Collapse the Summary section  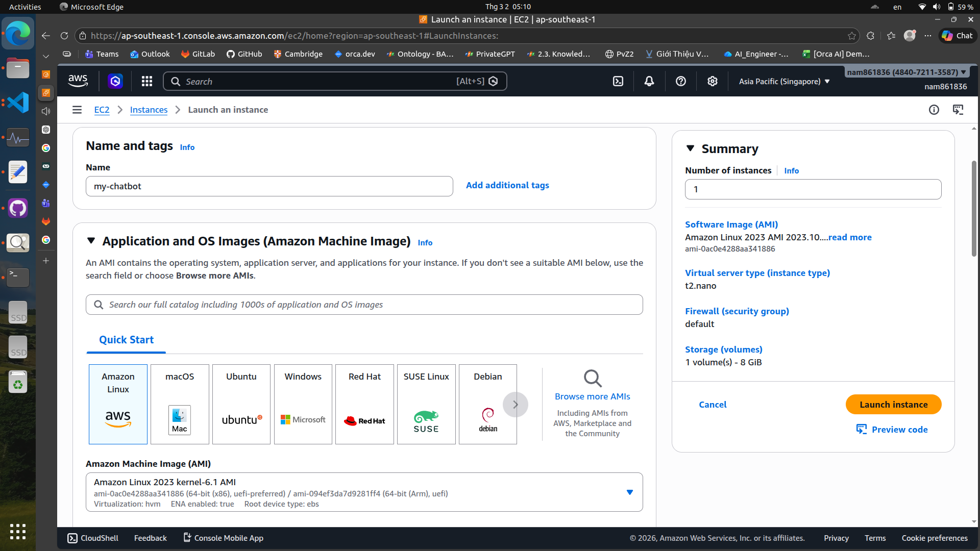click(691, 148)
